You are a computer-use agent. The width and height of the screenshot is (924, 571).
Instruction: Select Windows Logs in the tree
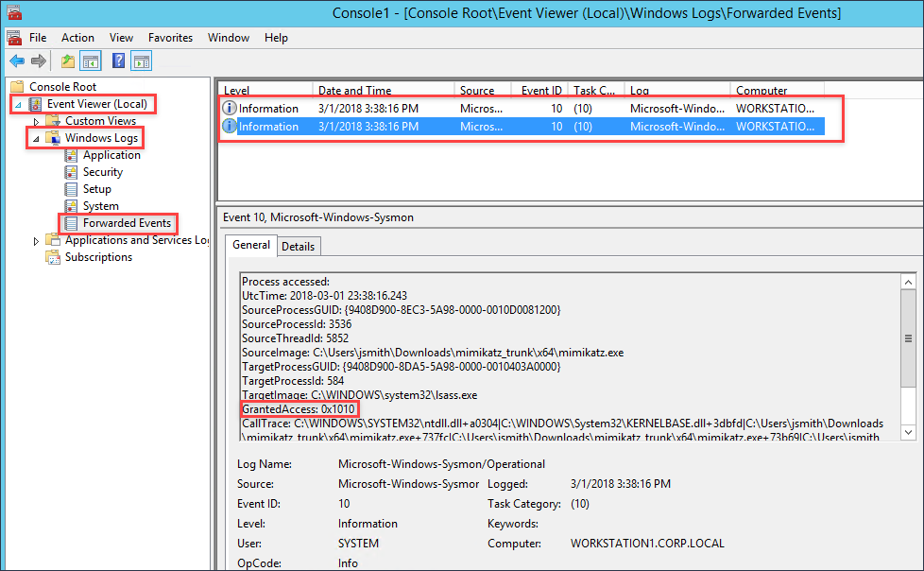coord(101,138)
